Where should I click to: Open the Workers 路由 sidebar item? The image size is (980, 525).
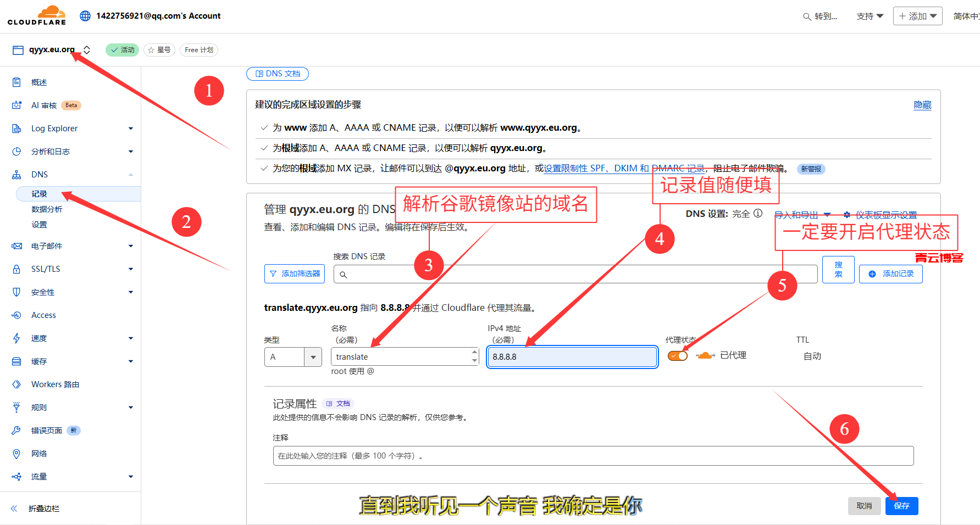(55, 384)
